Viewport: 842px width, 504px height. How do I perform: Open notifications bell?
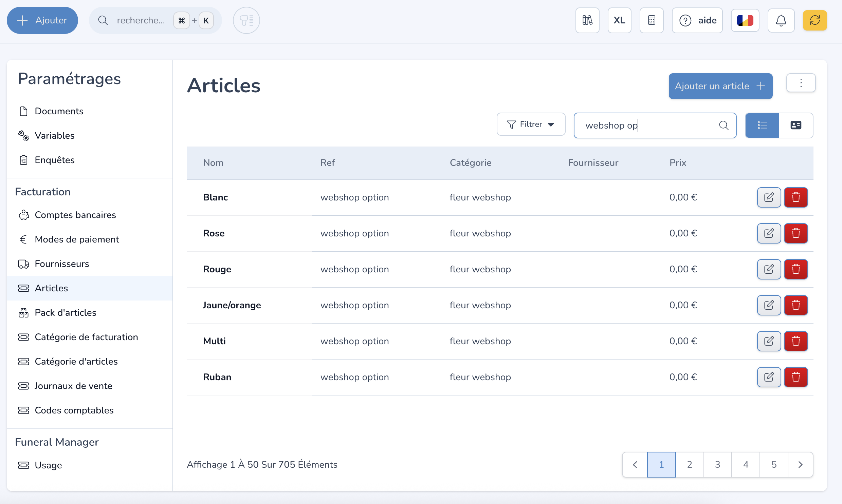(781, 20)
